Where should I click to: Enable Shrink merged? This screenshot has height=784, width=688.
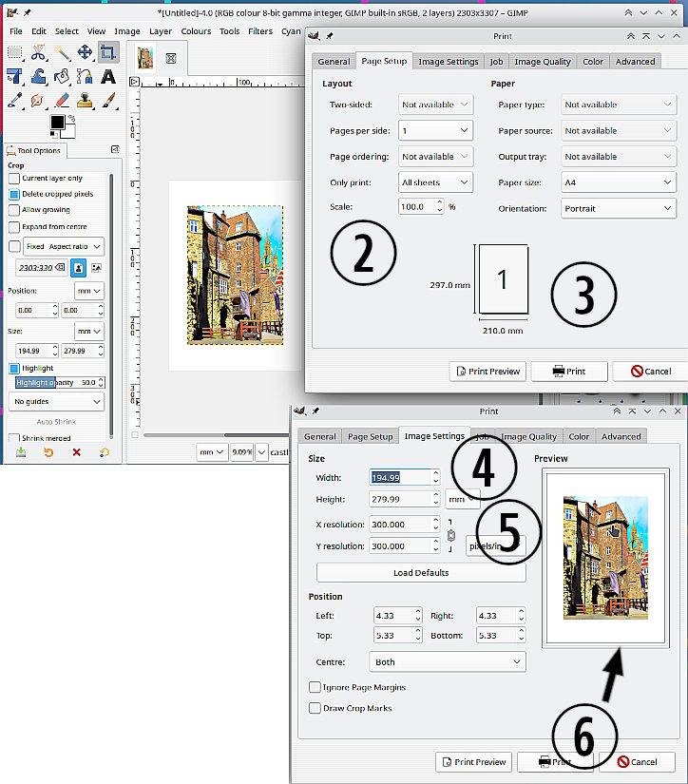pos(14,438)
